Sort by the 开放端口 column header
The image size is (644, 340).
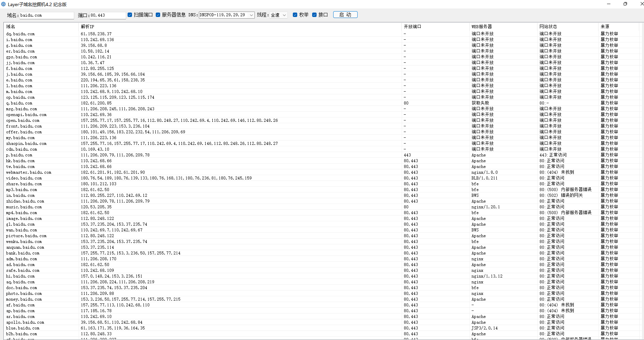(x=436, y=26)
